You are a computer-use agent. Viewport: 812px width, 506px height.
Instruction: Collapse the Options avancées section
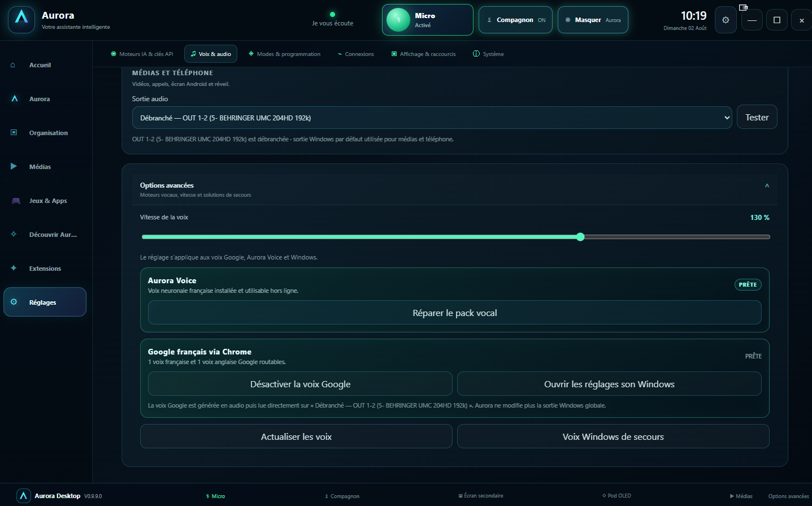click(x=767, y=185)
